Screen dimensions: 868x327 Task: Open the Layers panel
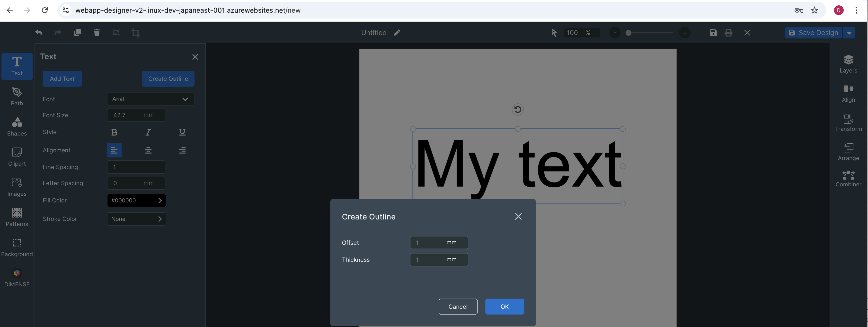848,64
